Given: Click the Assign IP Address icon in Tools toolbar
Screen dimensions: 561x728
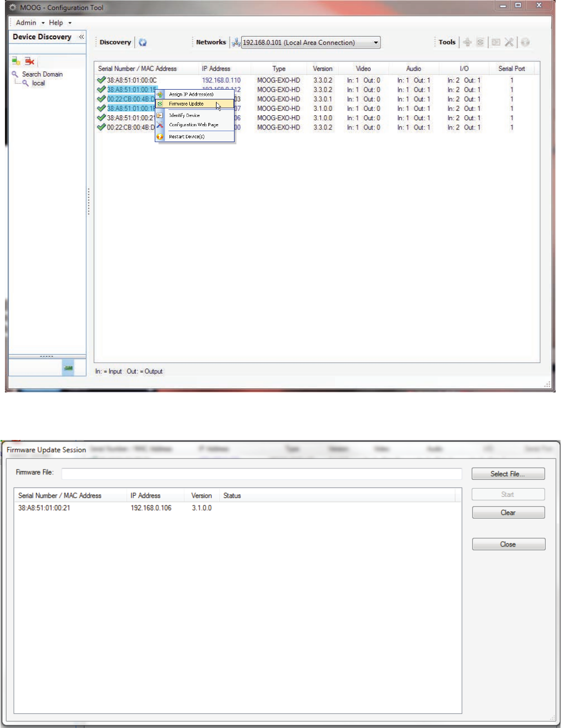Looking at the screenshot, I should [x=467, y=42].
